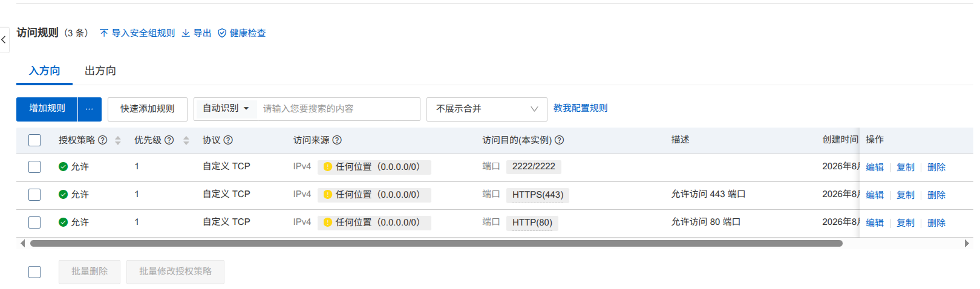Click the 允许访问 443 端口 description

(708, 194)
